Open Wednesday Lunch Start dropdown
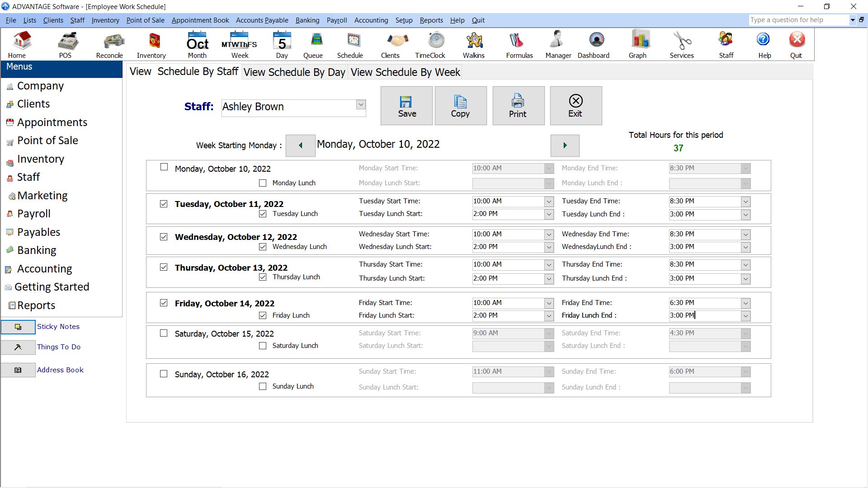The width and height of the screenshot is (868, 488). pyautogui.click(x=549, y=247)
